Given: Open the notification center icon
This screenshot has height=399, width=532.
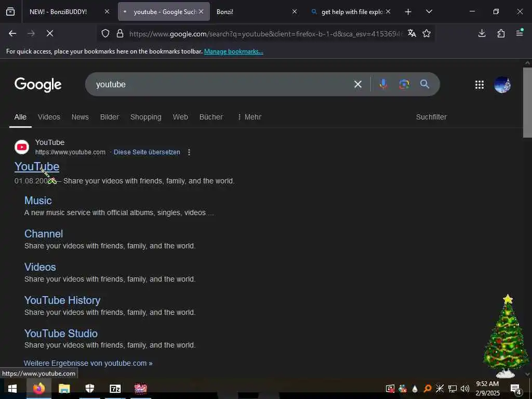Looking at the screenshot, I should (x=515, y=389).
